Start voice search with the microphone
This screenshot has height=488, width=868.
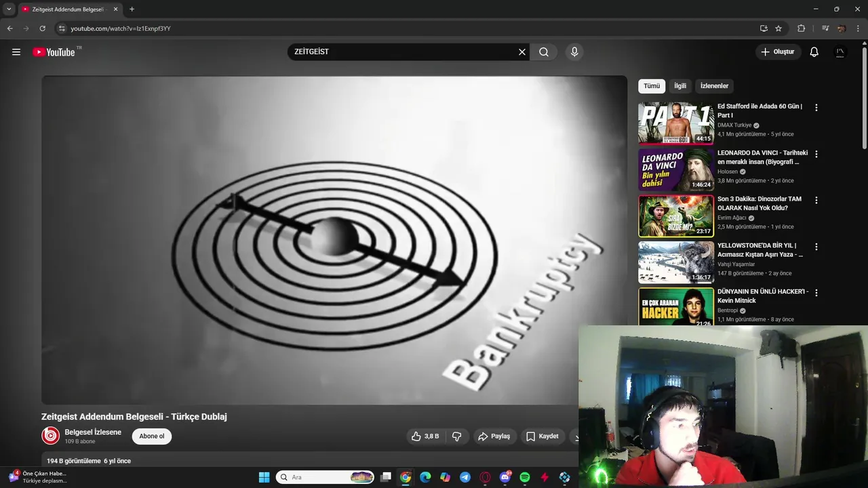click(x=574, y=52)
